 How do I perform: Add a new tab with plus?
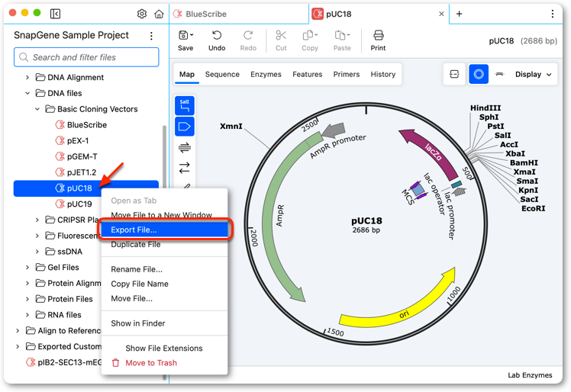pyautogui.click(x=460, y=14)
